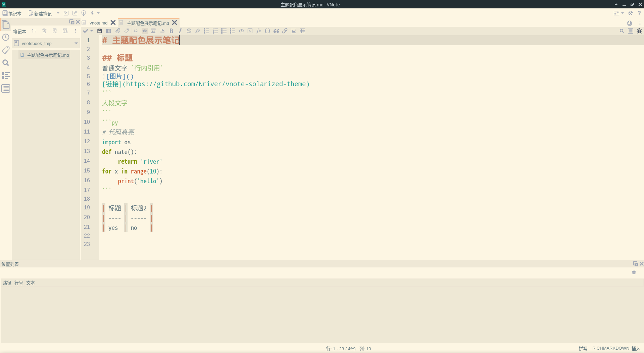Screen dimensions: 644x353
Task: Apply italic formatting
Action: pyautogui.click(x=180, y=31)
